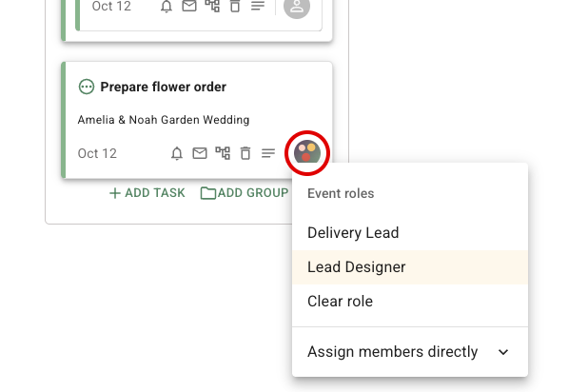The width and height of the screenshot is (588, 392).
Task: Click envelope email icon on Prepare flower order
Action: [200, 153]
